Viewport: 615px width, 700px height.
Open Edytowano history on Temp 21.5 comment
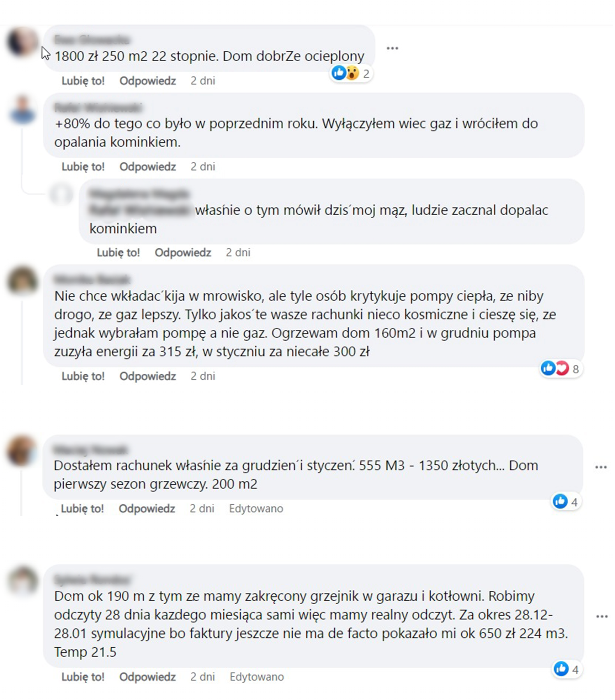[x=257, y=677]
